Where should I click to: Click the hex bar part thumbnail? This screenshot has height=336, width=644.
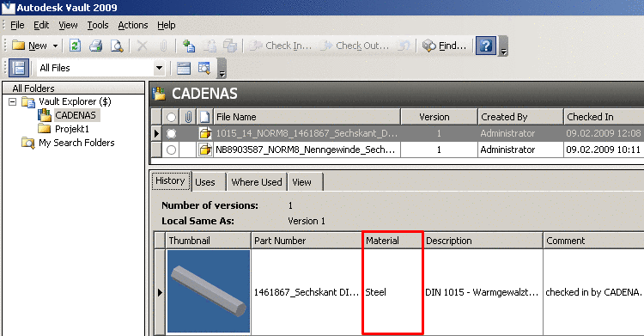coord(209,291)
